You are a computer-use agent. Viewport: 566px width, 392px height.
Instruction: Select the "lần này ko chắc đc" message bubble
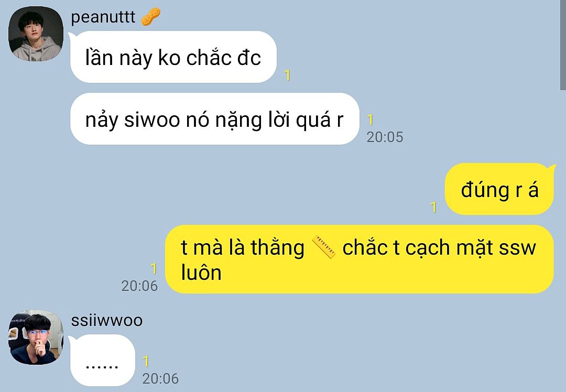pos(173,57)
